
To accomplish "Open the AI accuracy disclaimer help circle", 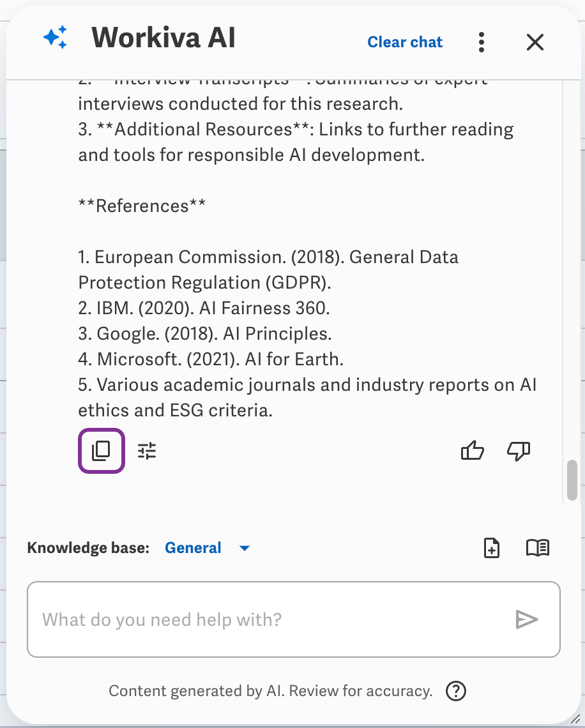I will [455, 690].
